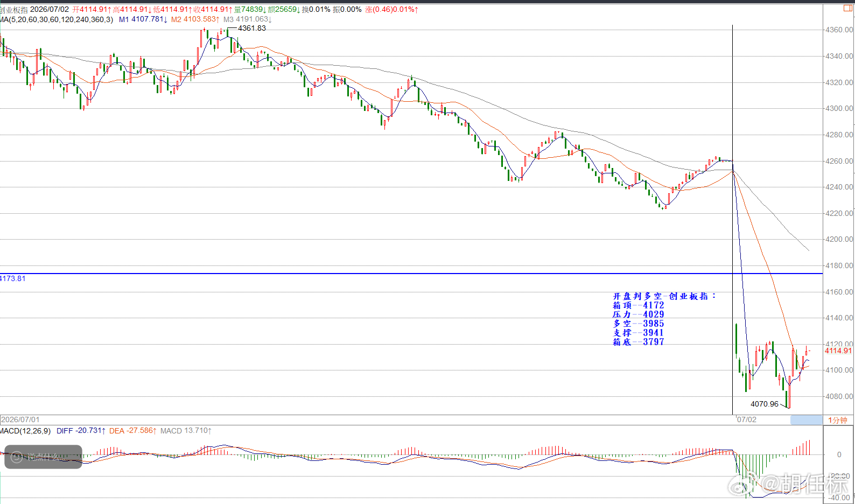Viewport: 855px width, 504px height.
Task: Click the 4070.96 low price marker
Action: pos(765,404)
